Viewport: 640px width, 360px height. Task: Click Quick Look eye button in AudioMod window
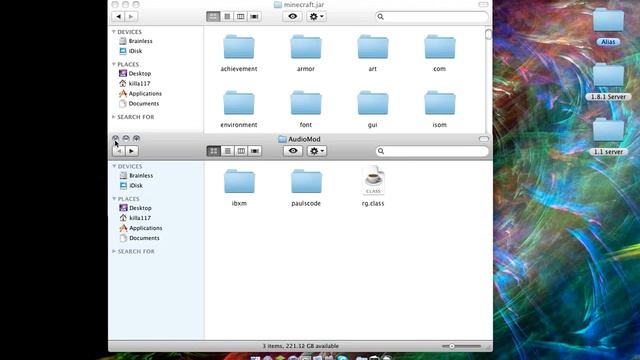point(293,151)
